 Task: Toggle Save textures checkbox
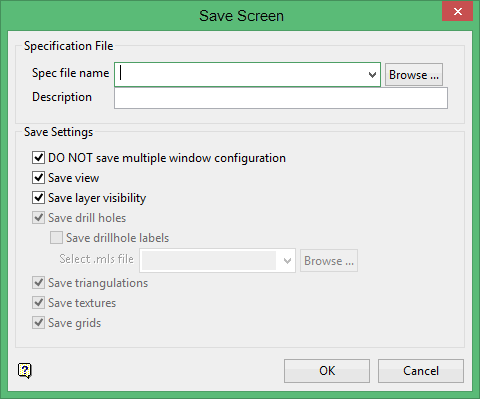[38, 303]
